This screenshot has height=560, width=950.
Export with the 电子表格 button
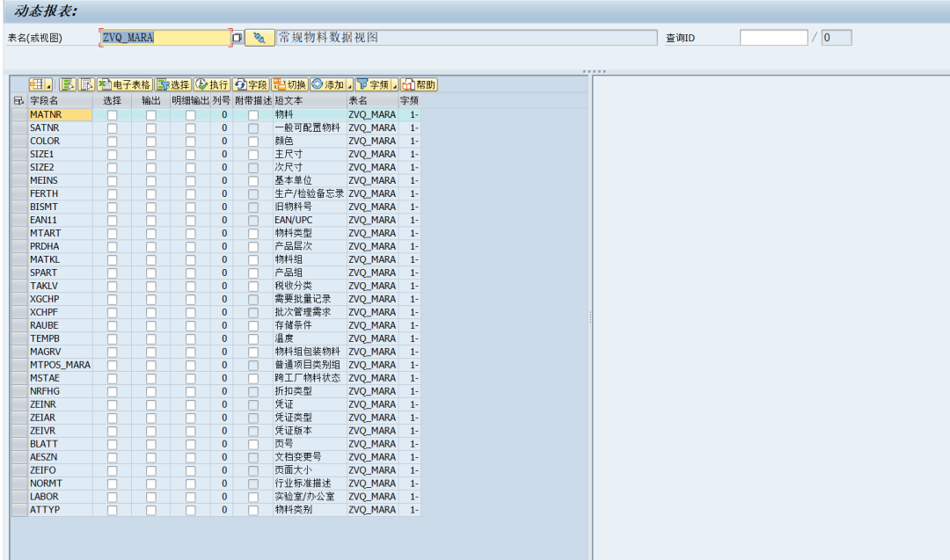[x=124, y=84]
